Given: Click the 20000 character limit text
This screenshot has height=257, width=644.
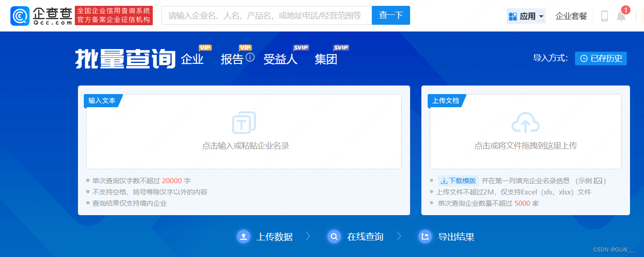Looking at the screenshot, I should 172,181.
